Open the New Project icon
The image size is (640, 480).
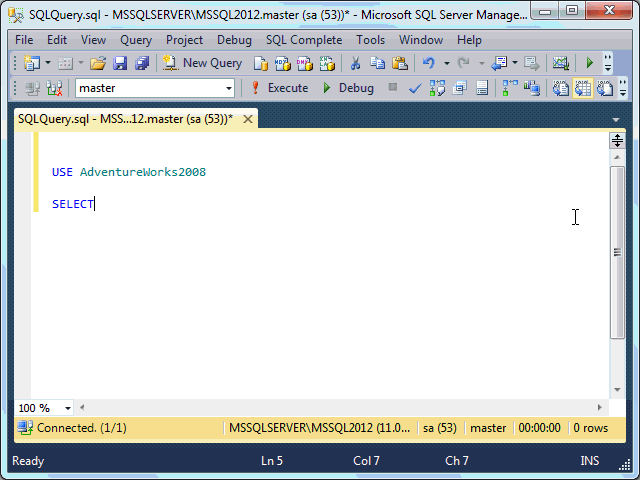click(x=31, y=63)
